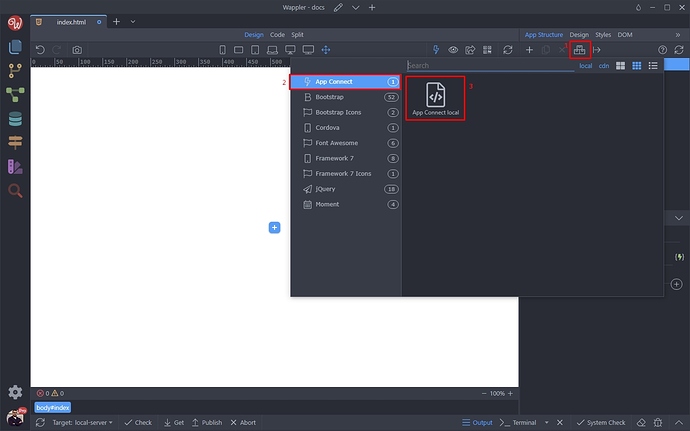Click the user profile avatar
This screenshot has width=690, height=431.
15,417
